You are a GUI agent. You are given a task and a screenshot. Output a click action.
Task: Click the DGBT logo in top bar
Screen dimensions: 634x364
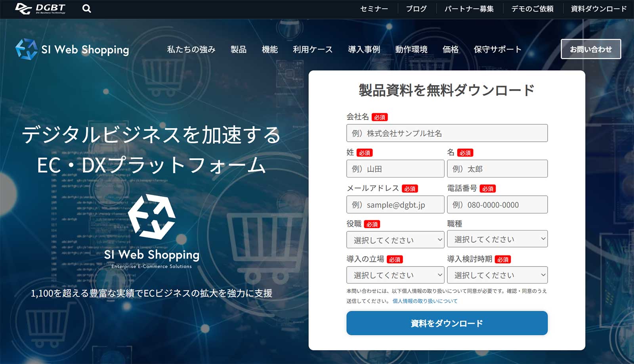coord(40,8)
